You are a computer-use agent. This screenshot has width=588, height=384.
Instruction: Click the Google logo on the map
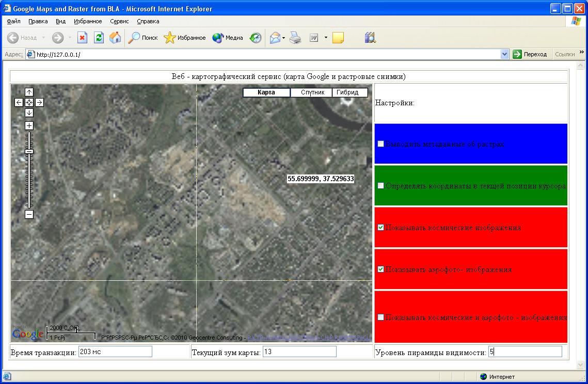[x=27, y=333]
